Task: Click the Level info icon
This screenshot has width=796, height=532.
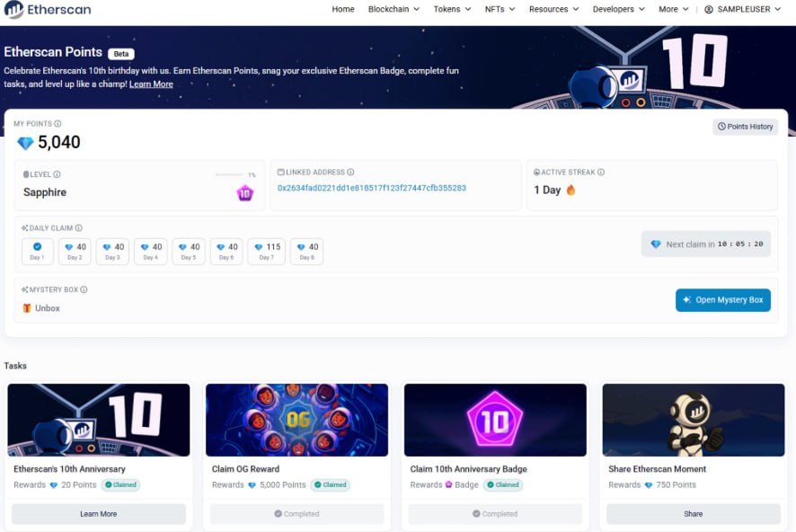Action: click(x=57, y=174)
